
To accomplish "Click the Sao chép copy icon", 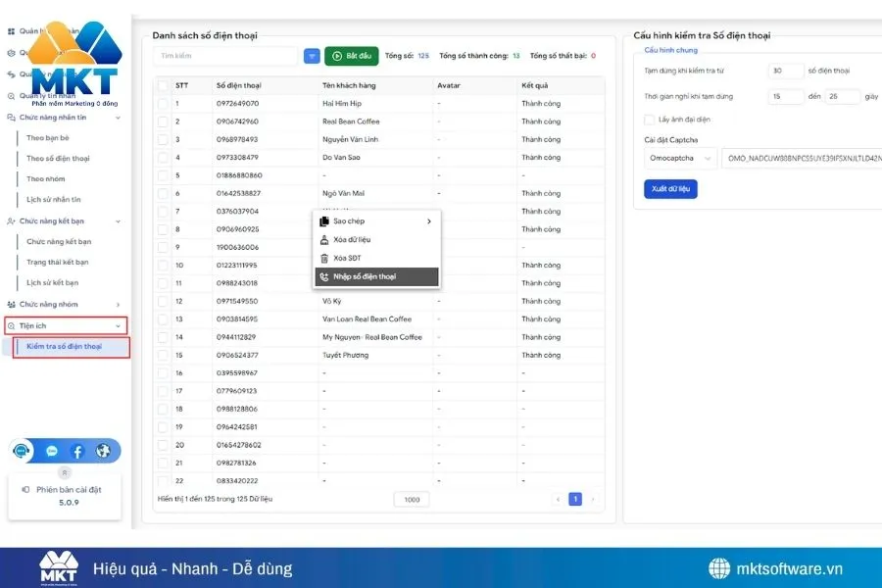I will [324, 221].
